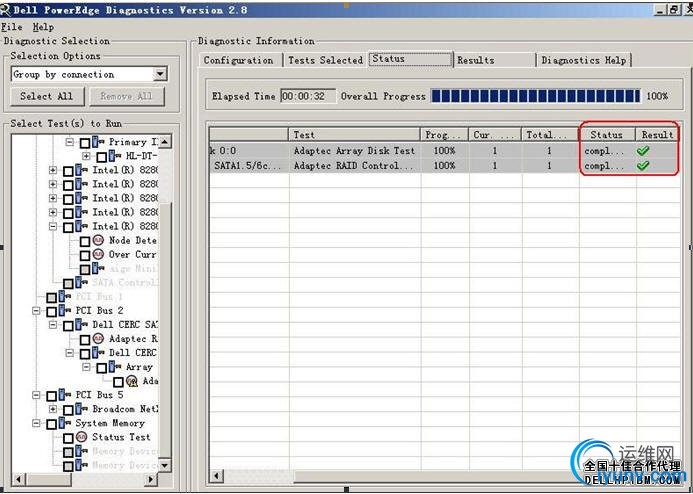693x494 pixels.
Task: Open the Help menu
Action: (x=43, y=27)
